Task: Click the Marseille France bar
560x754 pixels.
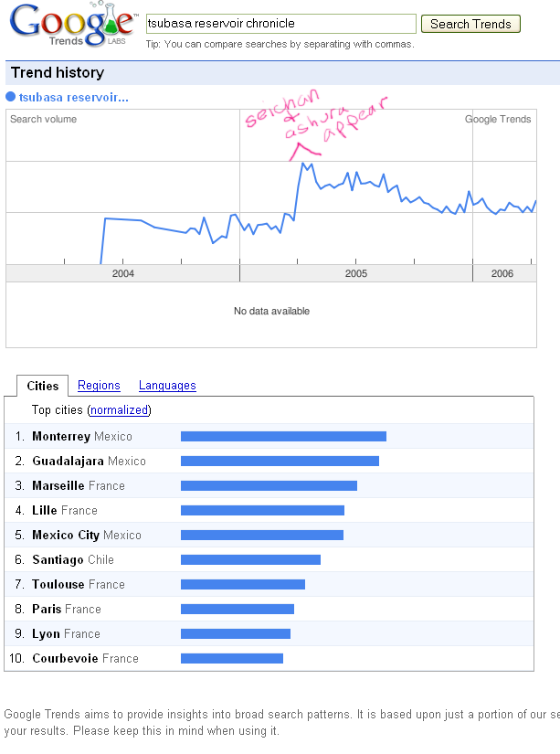Action: tap(269, 485)
